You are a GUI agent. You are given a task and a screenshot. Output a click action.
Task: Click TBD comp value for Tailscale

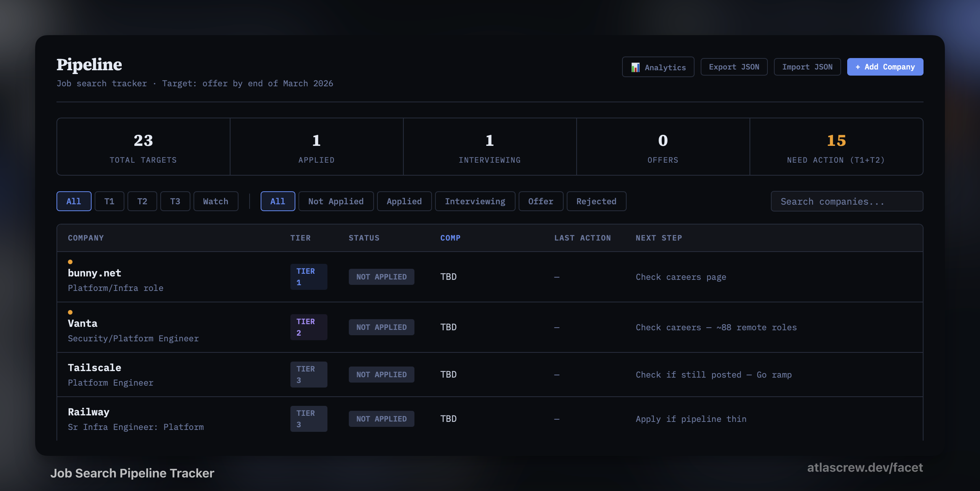[x=448, y=374]
